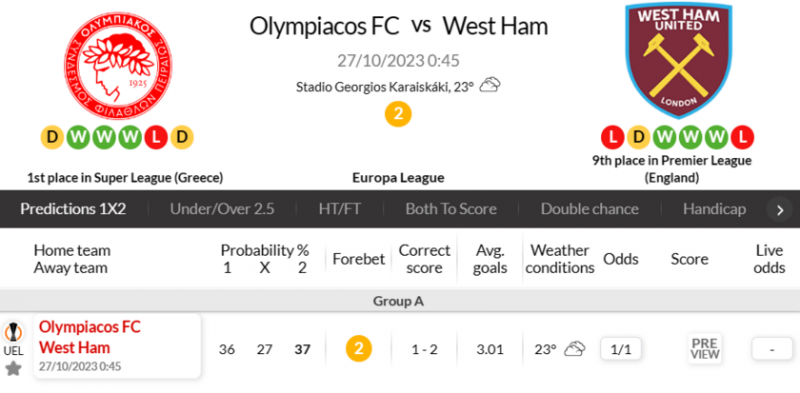Click West Ham's first red L form circle
This screenshot has height=393, width=800.
[x=613, y=138]
